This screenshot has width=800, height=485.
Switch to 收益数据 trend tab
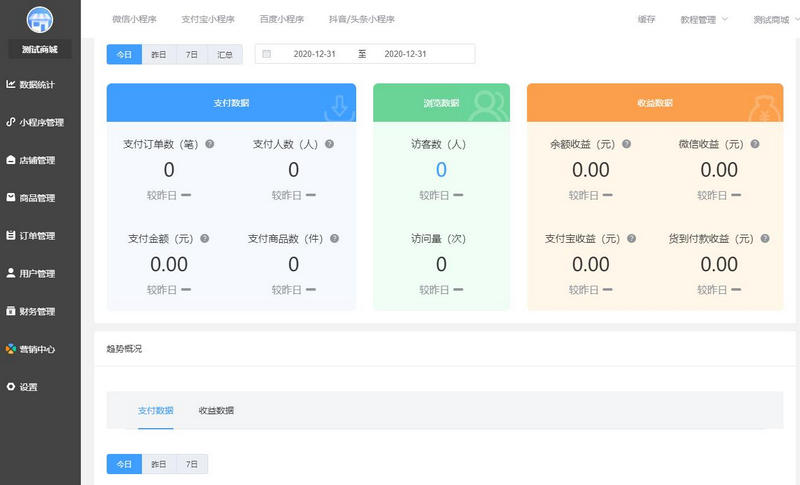216,410
